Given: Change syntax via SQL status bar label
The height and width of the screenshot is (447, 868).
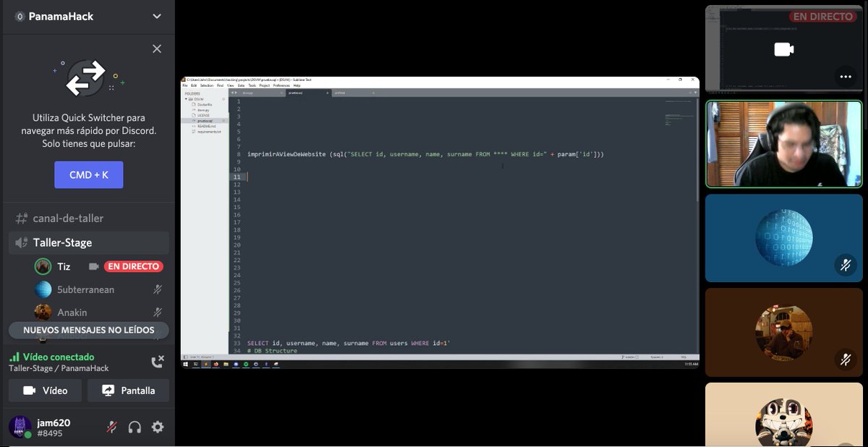Looking at the screenshot, I should click(x=684, y=357).
